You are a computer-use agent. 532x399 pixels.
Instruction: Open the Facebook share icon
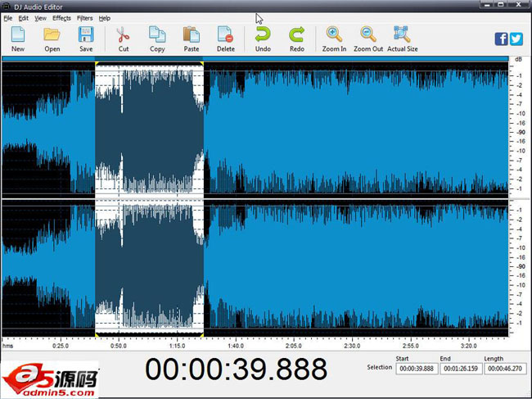[501, 39]
